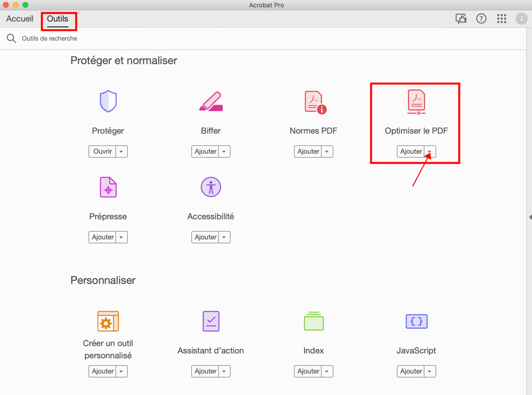Viewport: 532px width, 395px height.
Task: Click the user profile avatar
Action: click(x=522, y=19)
